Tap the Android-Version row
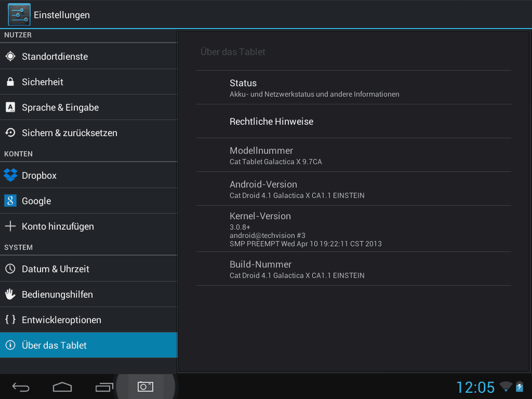 (x=353, y=189)
